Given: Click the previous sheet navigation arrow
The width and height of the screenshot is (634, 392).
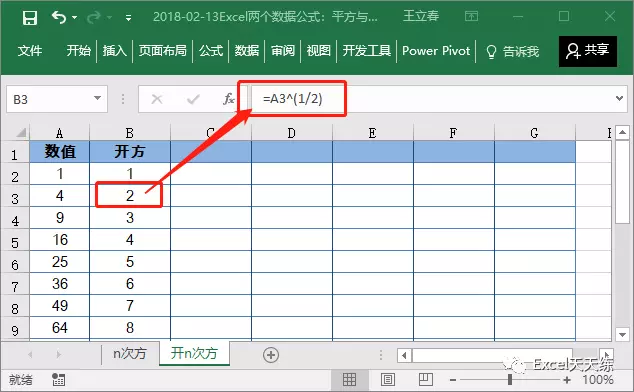Looking at the screenshot, I should click(x=30, y=355).
